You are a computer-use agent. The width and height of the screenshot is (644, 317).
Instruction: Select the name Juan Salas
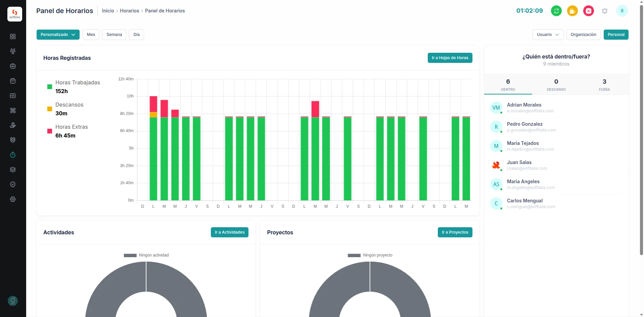click(519, 162)
